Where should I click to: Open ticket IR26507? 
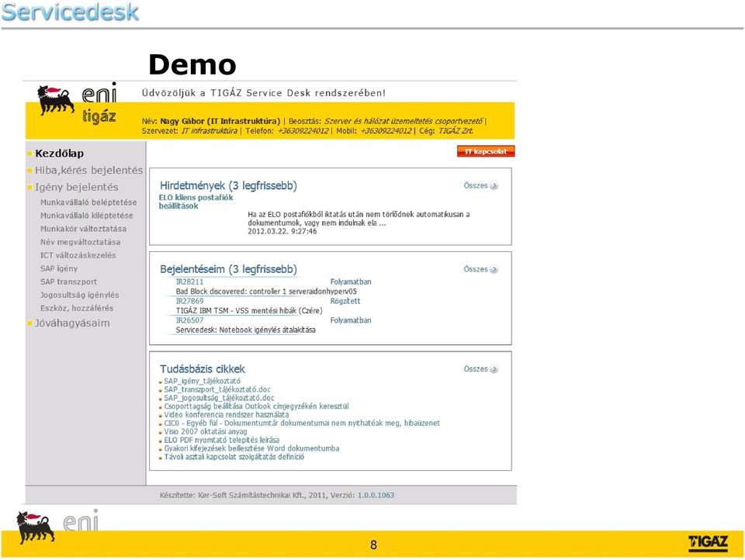click(189, 320)
